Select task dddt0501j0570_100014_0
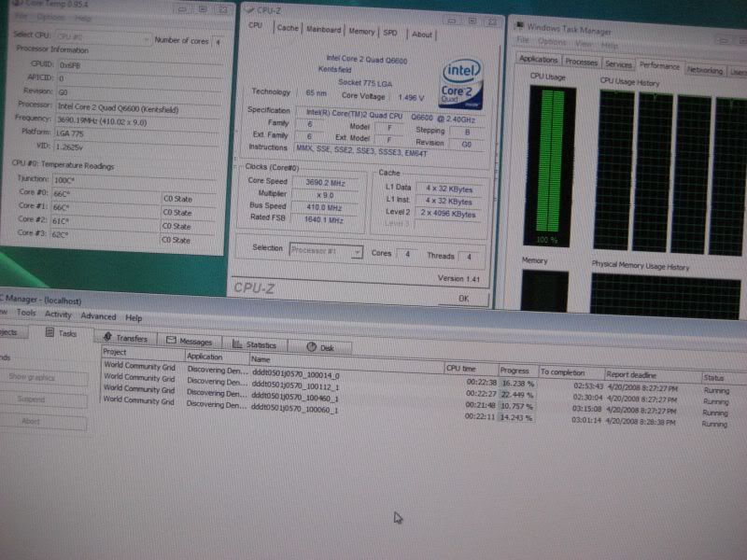Viewport: 747px width, 560px height. [295, 374]
